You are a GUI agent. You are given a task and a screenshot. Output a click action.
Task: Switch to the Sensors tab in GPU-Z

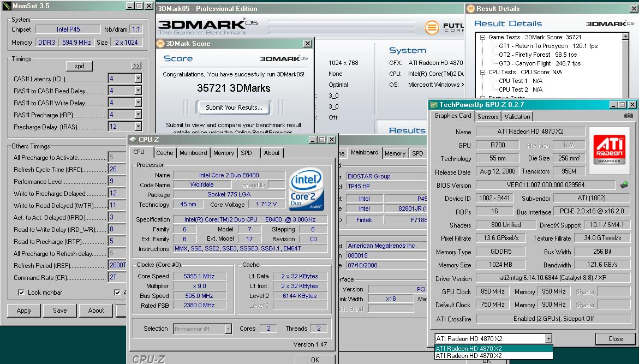point(488,117)
